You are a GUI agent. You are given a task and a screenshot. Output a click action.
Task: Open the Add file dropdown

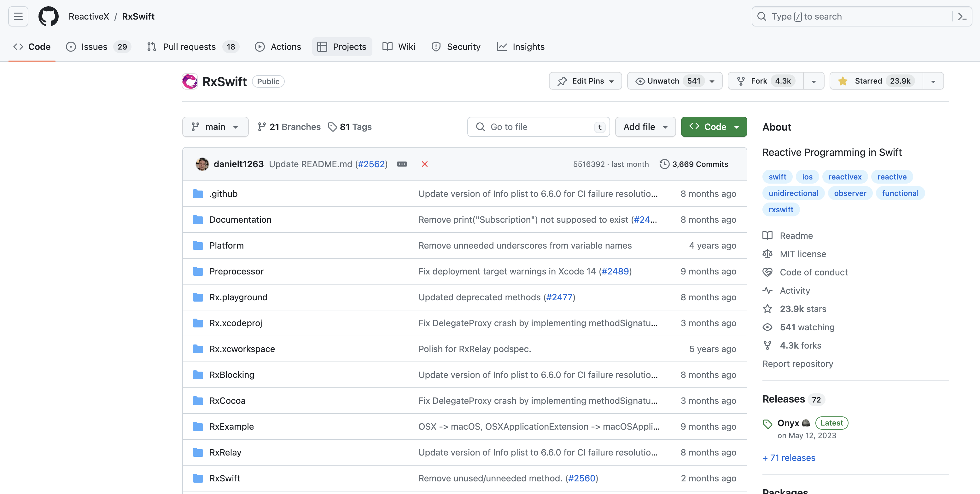click(645, 127)
